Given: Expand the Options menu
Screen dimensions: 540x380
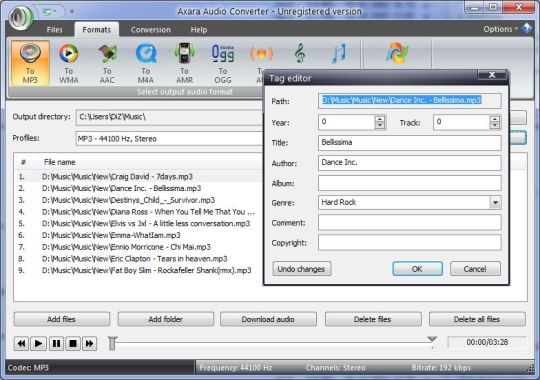Looking at the screenshot, I should (x=500, y=29).
